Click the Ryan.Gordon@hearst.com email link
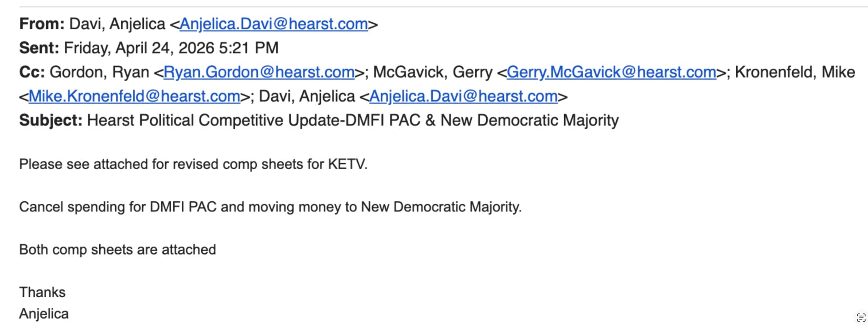The height and width of the screenshot is (327, 868). pyautogui.click(x=259, y=72)
